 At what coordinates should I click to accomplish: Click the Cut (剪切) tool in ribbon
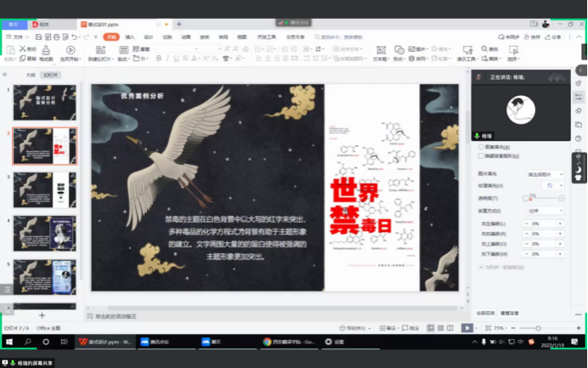30,49
